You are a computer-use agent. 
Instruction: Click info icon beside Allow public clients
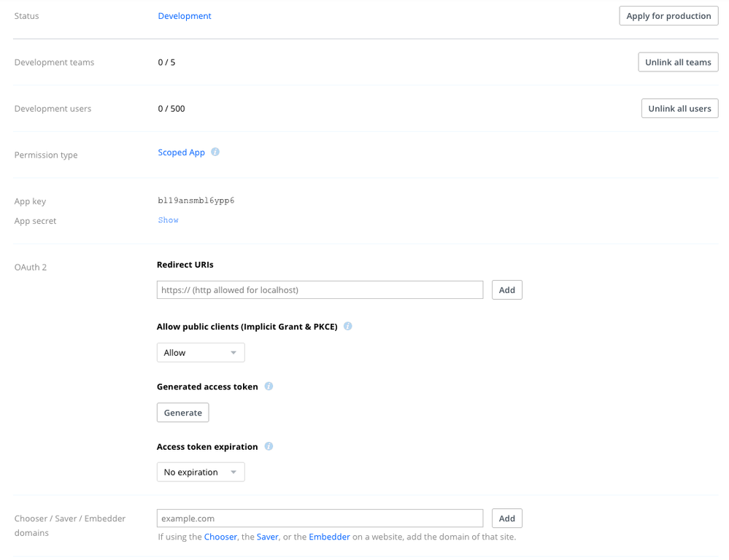click(x=348, y=326)
